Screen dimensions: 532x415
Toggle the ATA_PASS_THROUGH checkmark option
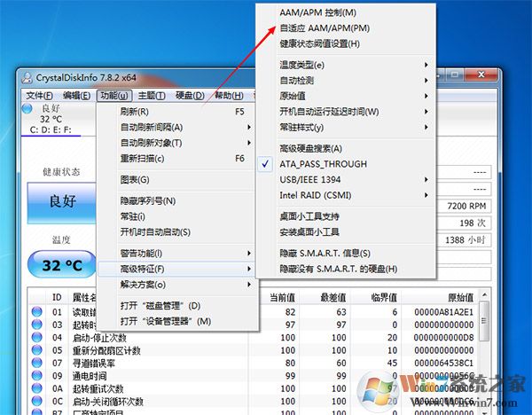point(346,164)
